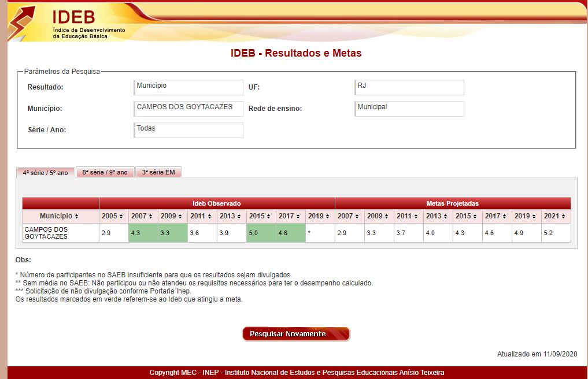Image resolution: width=588 pixels, height=379 pixels.
Task: Sort by 2005 Ideb Observado column
Action: (113, 216)
